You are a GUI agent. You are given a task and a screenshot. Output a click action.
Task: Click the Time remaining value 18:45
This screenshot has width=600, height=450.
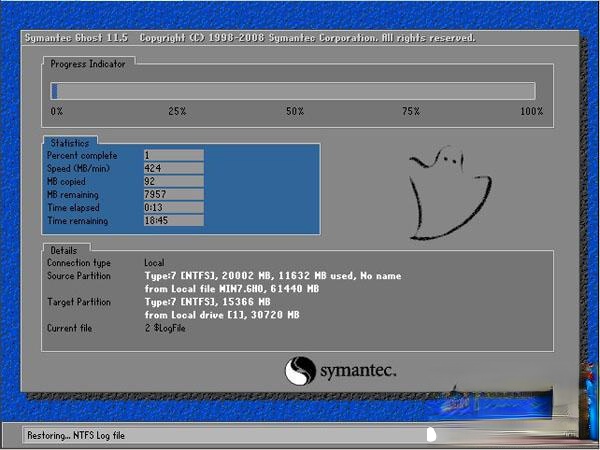pos(173,220)
